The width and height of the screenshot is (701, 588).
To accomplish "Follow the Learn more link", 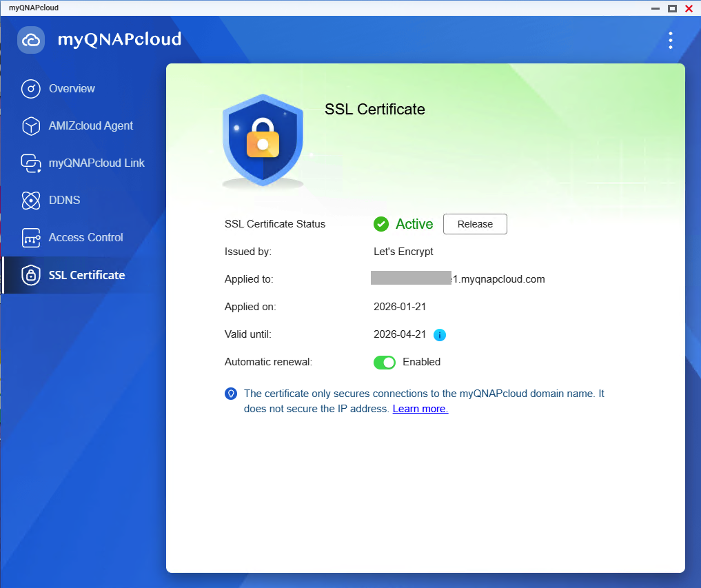I will (x=420, y=409).
